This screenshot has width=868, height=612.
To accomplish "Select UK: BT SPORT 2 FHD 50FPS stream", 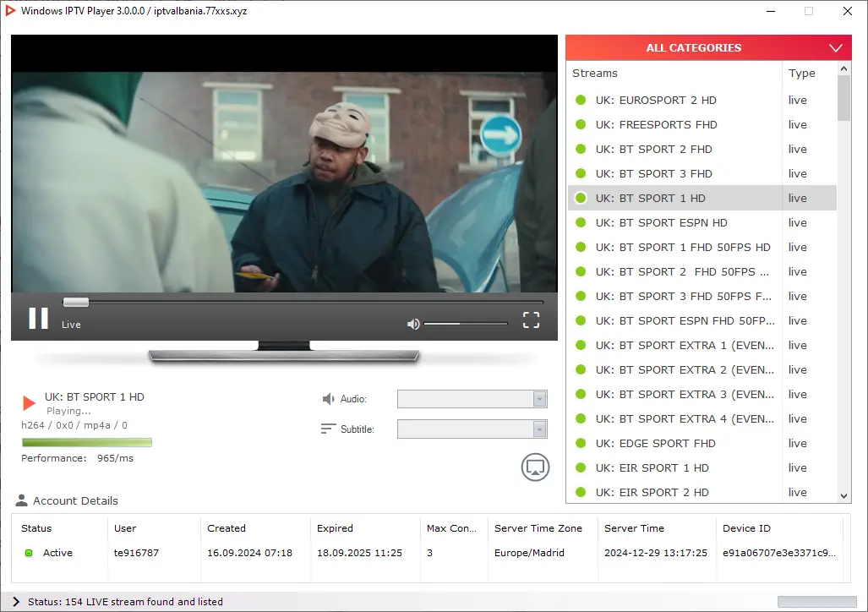I will [702, 271].
